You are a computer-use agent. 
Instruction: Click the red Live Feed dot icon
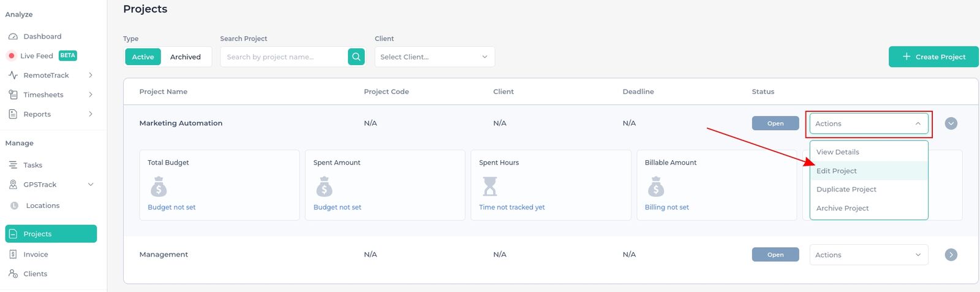click(12, 56)
